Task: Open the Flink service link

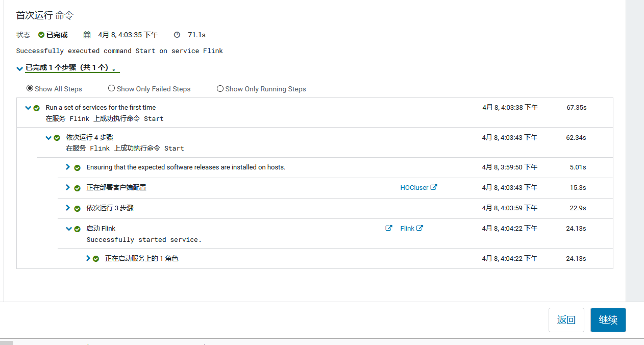Action: pos(407,229)
